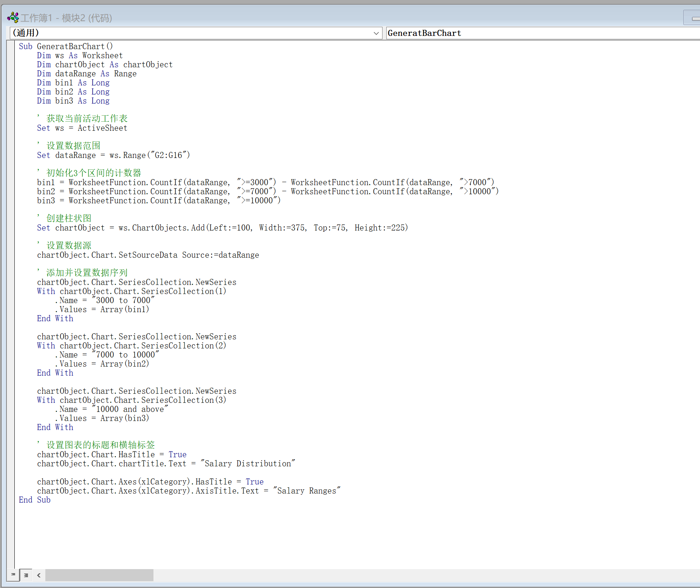Click the line 'Sub GeneratBarChart()'

(x=66, y=46)
